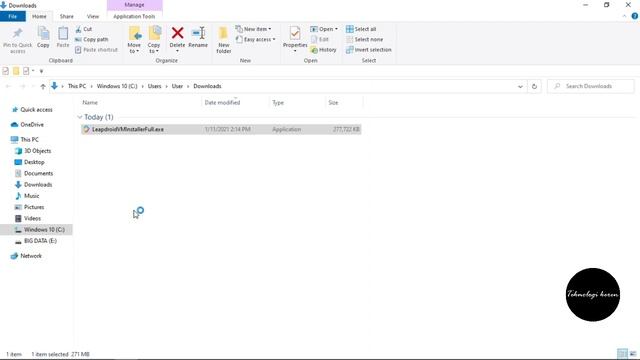Open 3D Objects folder in sidebar

coord(33,151)
